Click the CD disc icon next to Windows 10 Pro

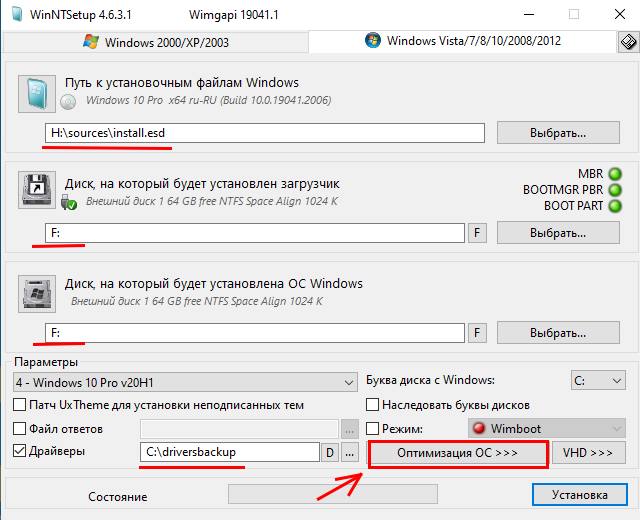point(68,102)
